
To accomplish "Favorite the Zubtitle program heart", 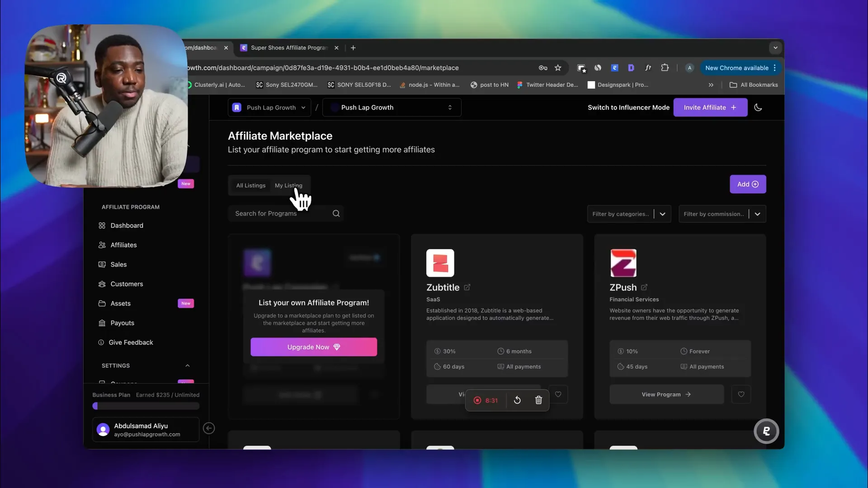I will 558,394.
